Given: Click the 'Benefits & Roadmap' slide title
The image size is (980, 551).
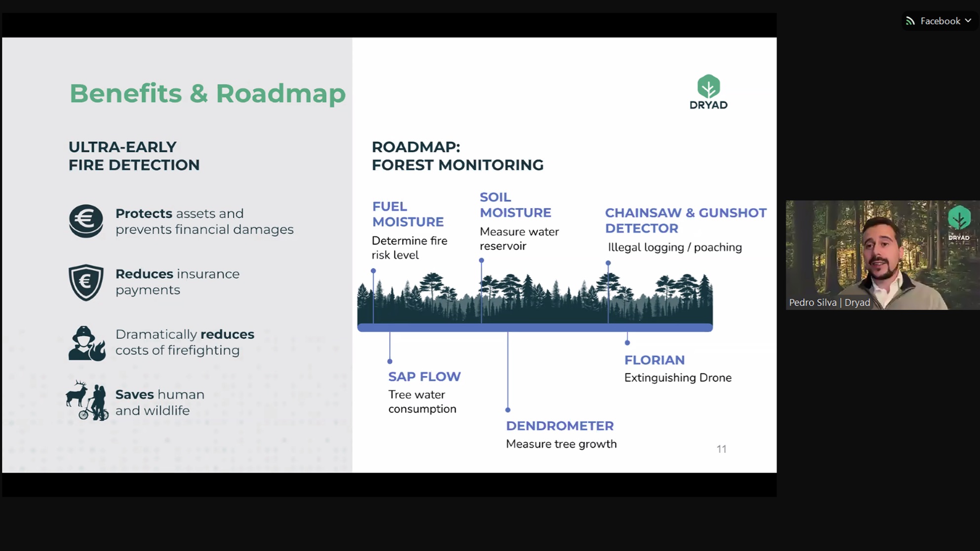Looking at the screenshot, I should (207, 93).
